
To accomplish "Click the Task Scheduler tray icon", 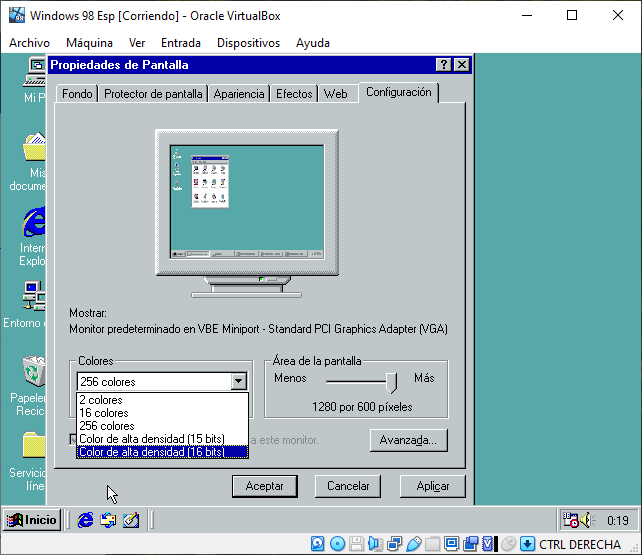I will [x=570, y=520].
